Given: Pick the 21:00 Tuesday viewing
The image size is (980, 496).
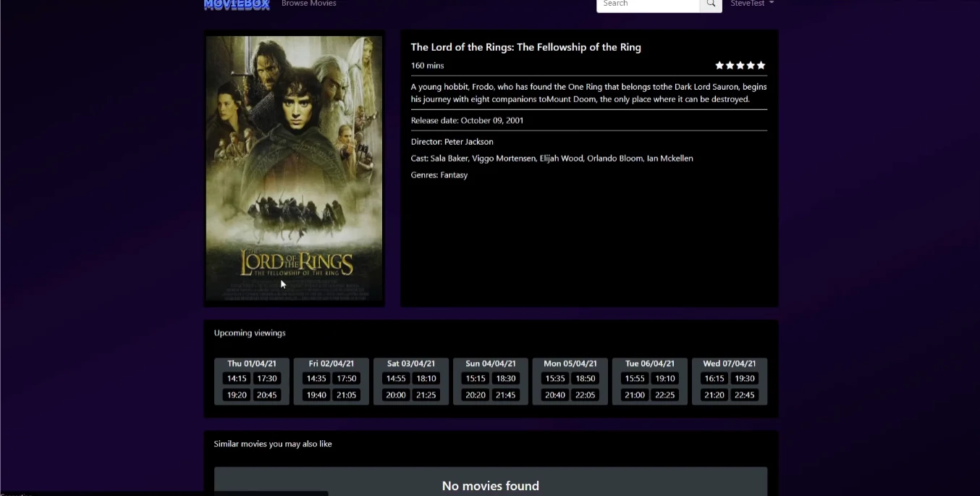Looking at the screenshot, I should coord(635,395).
